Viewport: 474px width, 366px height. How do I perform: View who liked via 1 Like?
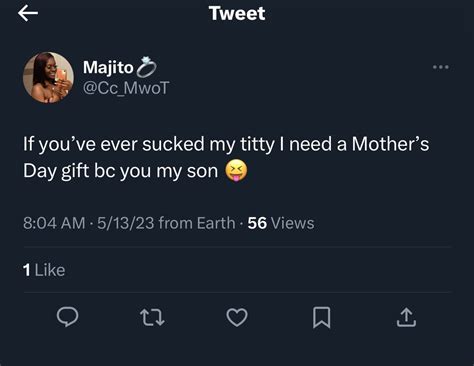[x=44, y=270]
